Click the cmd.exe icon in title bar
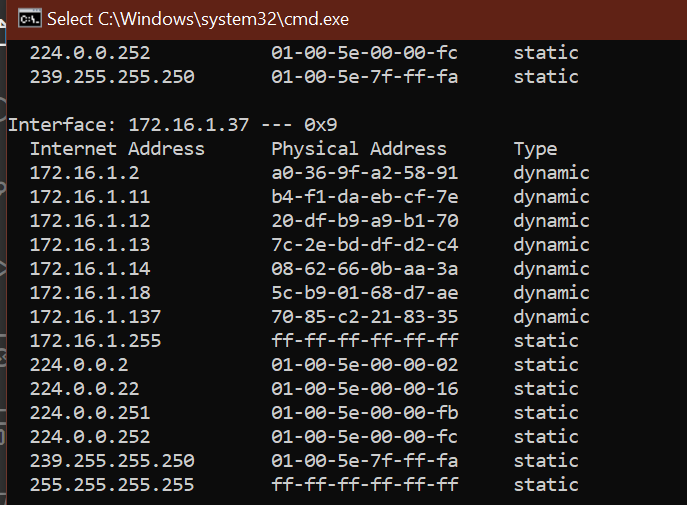Viewport: 687px width, 505px height. pos(30,19)
